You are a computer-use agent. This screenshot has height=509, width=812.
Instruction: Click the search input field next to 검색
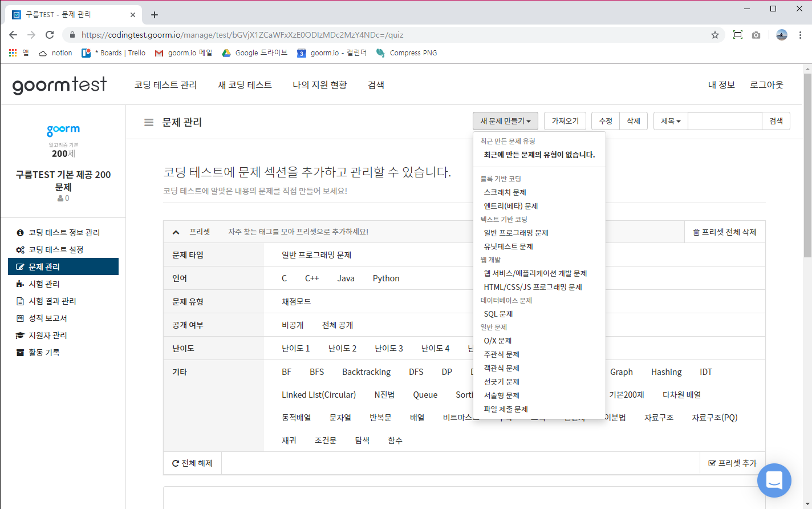point(724,120)
